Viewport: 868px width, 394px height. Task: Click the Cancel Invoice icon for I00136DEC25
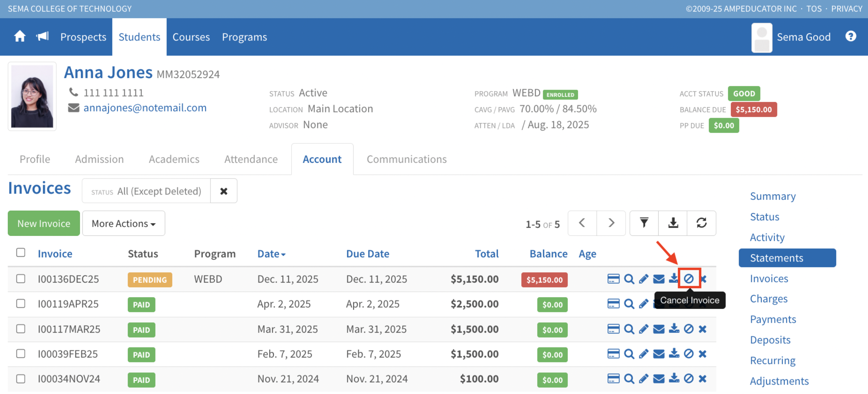coord(688,279)
